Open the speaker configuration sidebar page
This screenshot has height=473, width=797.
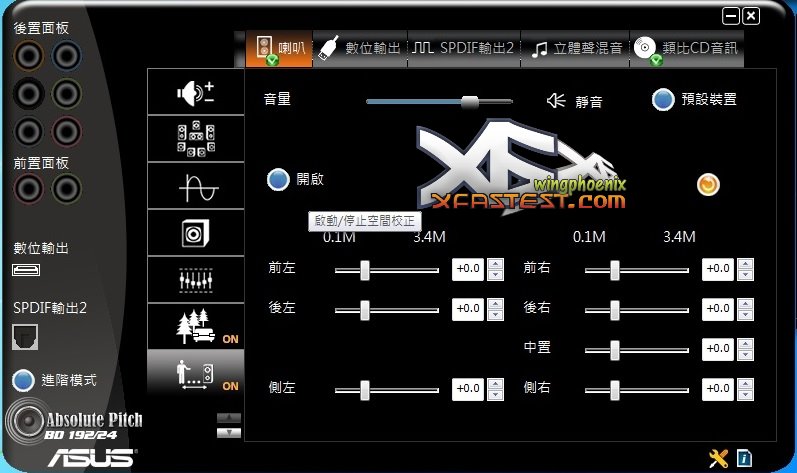[196, 138]
